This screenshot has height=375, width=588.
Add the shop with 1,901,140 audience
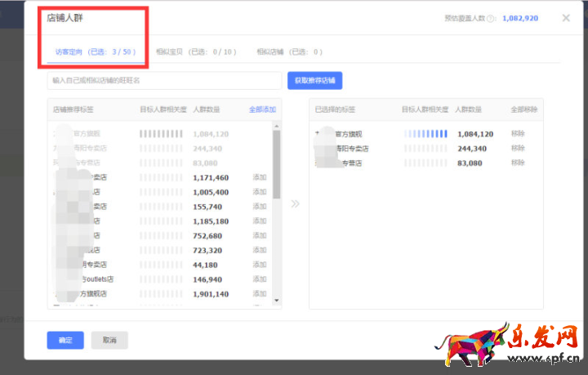click(260, 293)
